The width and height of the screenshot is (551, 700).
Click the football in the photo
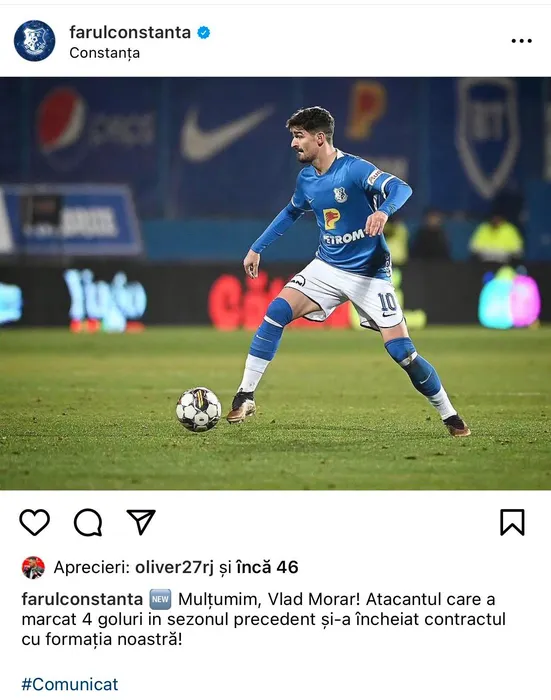pos(198,409)
